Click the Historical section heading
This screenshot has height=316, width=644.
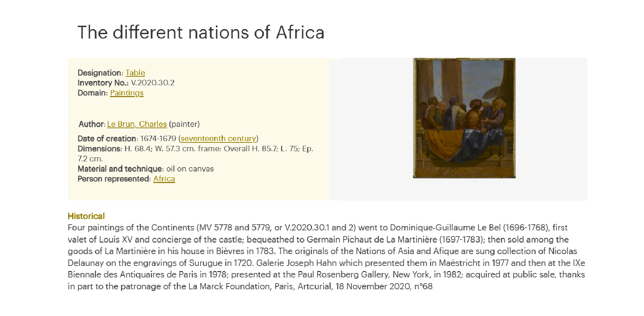[x=86, y=216]
